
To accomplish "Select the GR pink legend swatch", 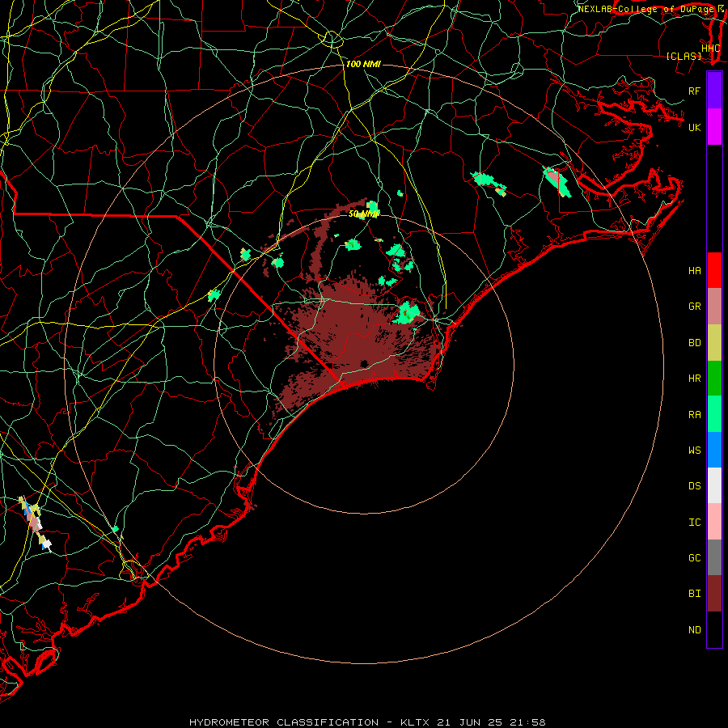I will [714, 307].
